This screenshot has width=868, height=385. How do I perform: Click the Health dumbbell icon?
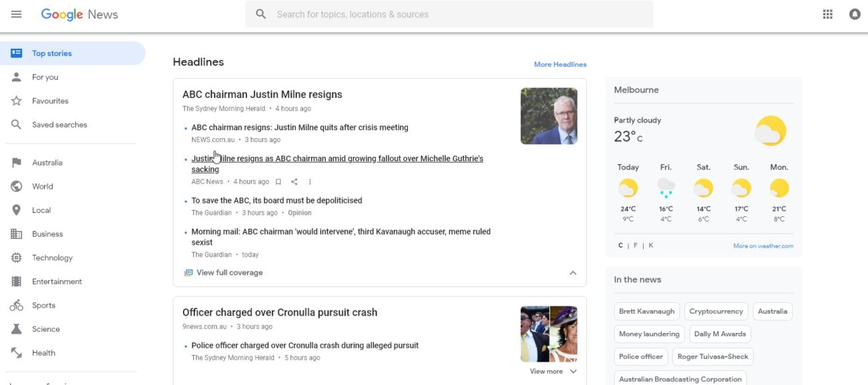tap(17, 353)
